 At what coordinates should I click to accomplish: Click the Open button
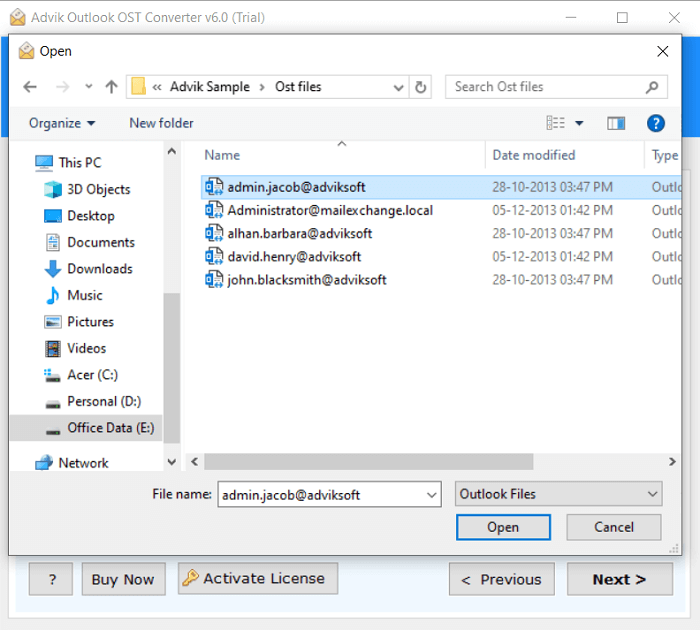pos(503,527)
